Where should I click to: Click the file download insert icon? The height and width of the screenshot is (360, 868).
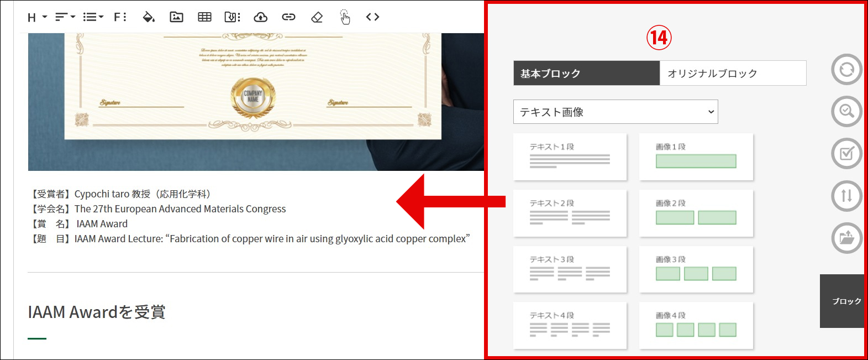tap(232, 17)
